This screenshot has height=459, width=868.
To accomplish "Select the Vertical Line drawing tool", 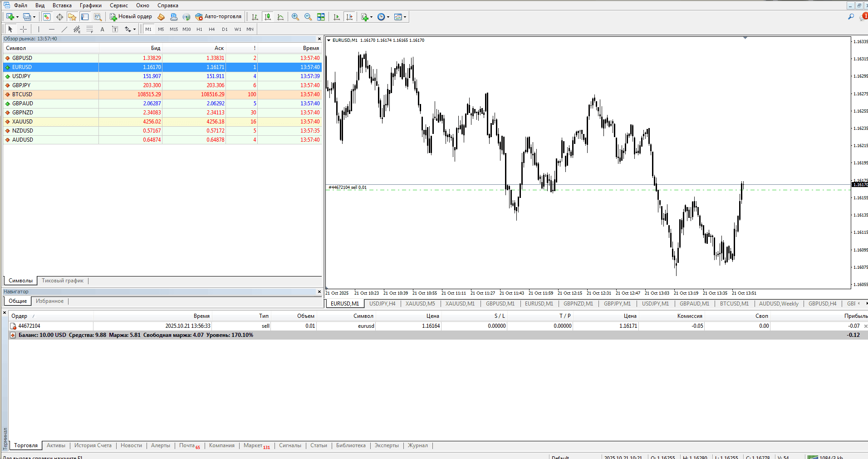I will [39, 29].
